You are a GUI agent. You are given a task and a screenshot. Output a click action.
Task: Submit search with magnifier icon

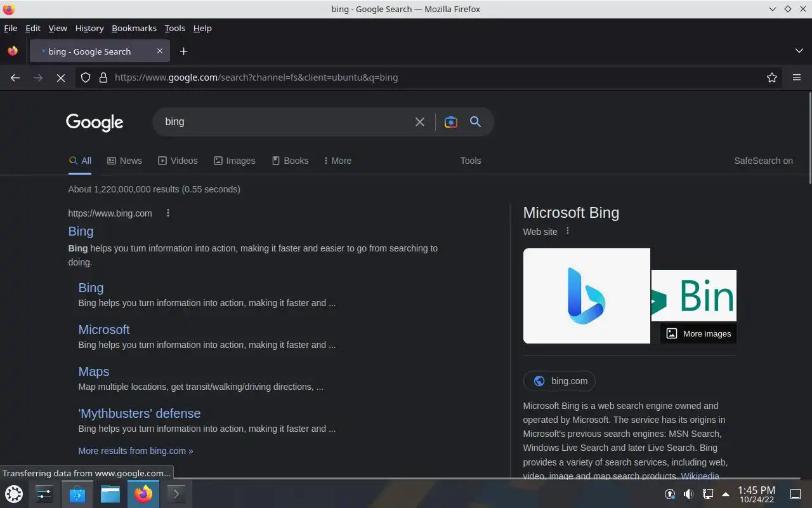475,122
